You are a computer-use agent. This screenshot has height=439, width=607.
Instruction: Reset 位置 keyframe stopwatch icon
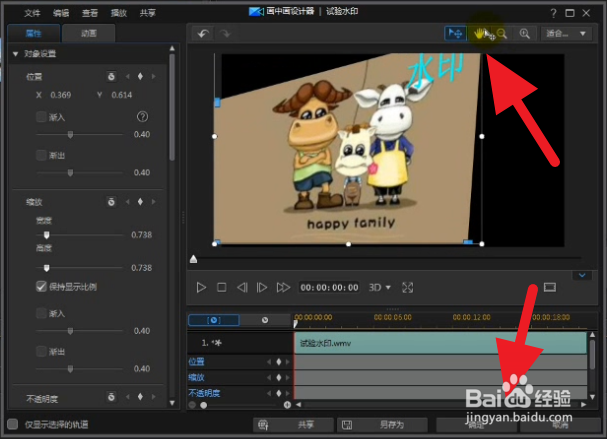[111, 76]
